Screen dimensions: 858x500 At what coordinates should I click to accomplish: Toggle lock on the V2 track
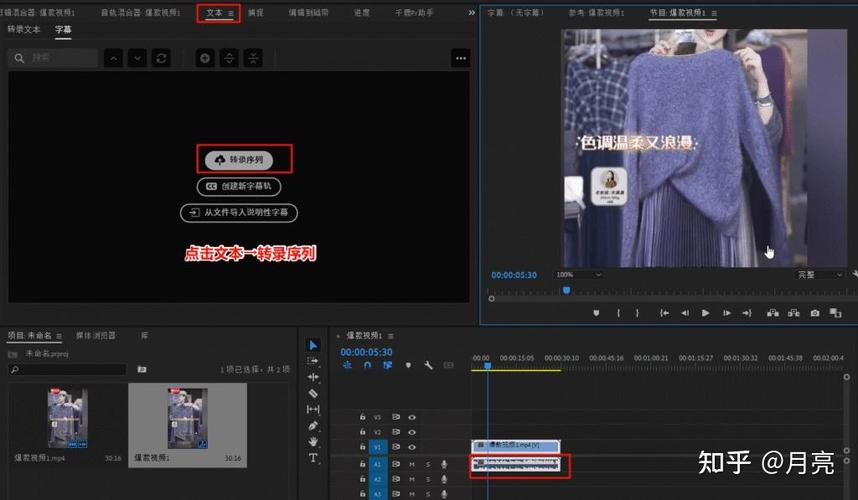coord(362,432)
